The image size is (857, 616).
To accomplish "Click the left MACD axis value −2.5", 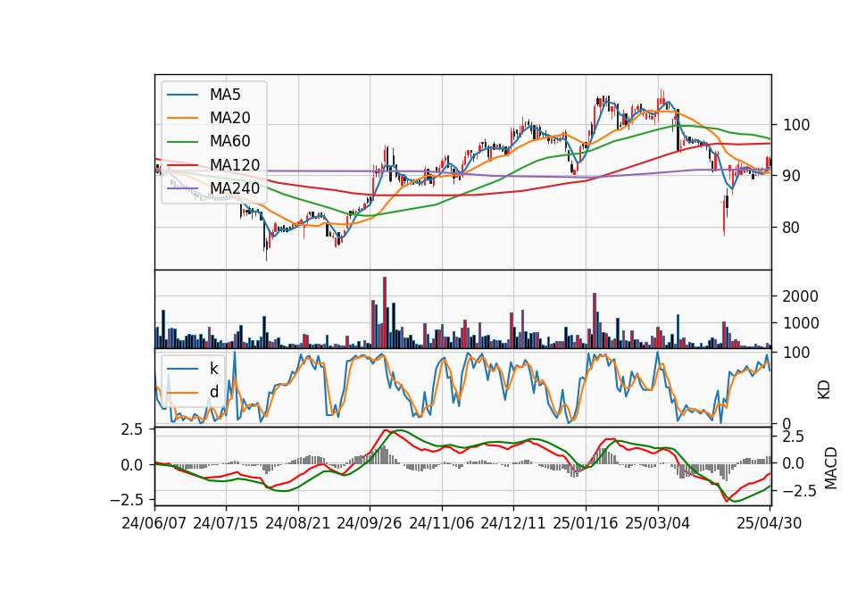I will click(127, 500).
